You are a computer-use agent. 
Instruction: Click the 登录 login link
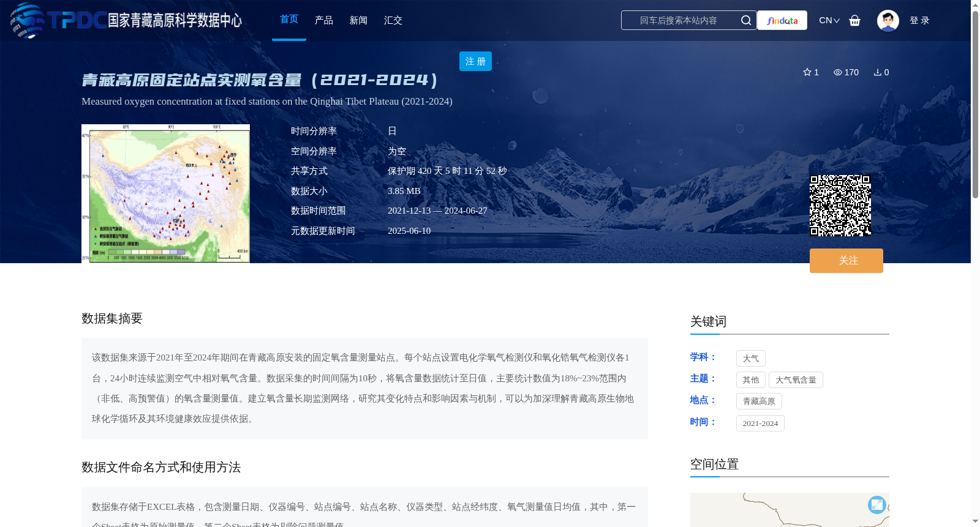point(919,20)
